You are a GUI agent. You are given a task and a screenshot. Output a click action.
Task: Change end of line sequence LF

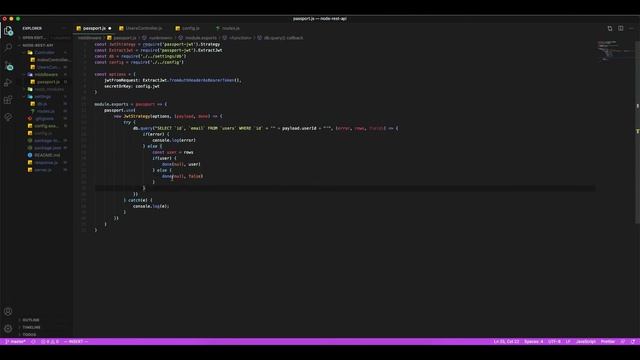click(568, 342)
